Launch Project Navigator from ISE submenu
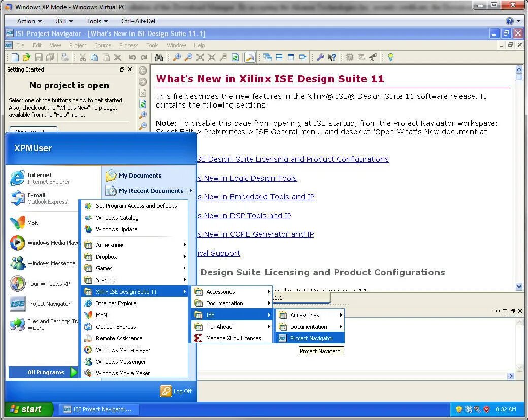Image resolution: width=528 pixels, height=420 pixels. click(310, 338)
